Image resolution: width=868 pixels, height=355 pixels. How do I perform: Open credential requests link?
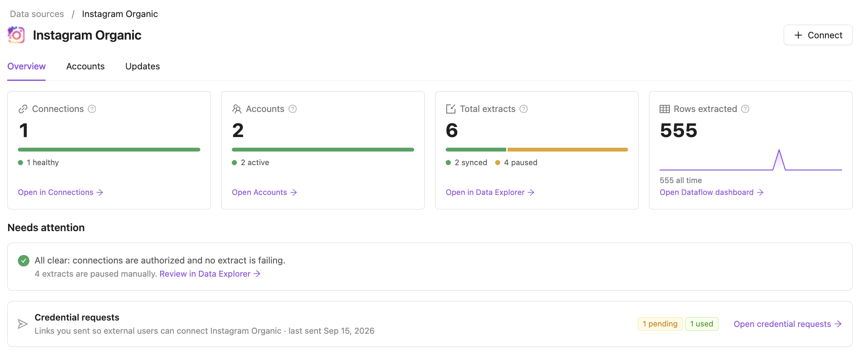pyautogui.click(x=788, y=324)
